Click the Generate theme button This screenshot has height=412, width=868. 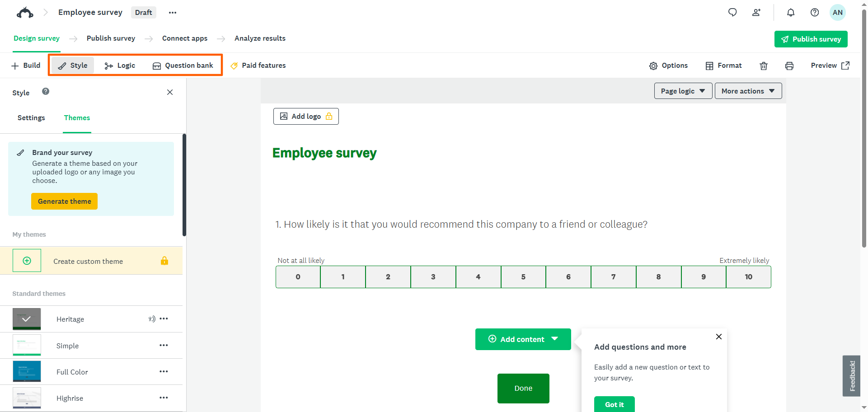click(64, 201)
